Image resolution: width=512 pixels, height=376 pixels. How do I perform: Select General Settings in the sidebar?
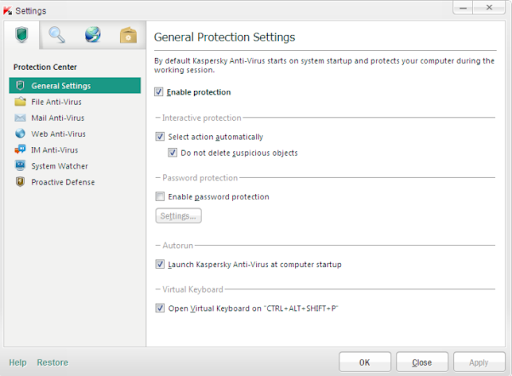click(75, 86)
